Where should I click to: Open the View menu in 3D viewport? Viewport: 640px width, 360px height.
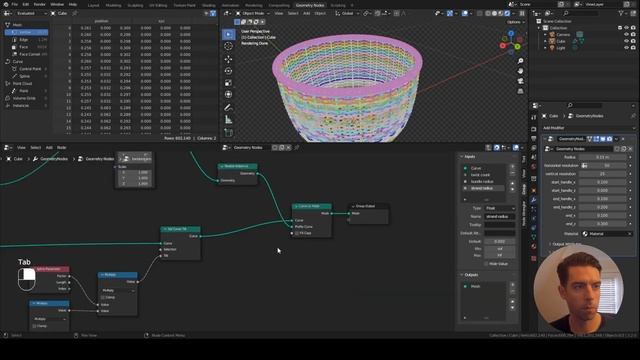pyautogui.click(x=279, y=13)
